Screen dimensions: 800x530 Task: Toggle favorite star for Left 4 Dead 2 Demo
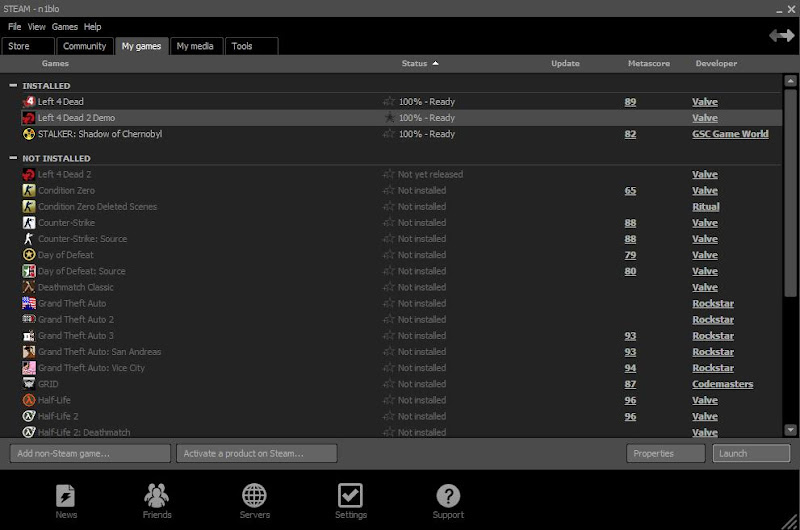tap(389, 118)
